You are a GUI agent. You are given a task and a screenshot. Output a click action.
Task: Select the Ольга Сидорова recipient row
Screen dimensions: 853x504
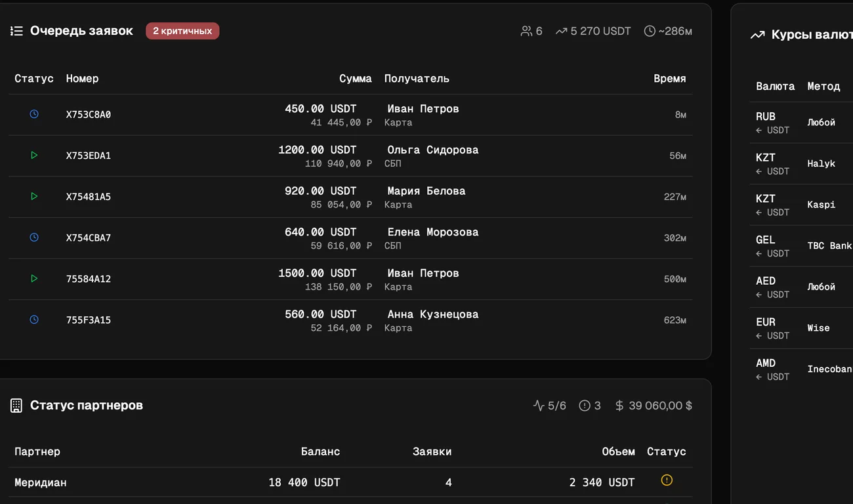coord(350,156)
